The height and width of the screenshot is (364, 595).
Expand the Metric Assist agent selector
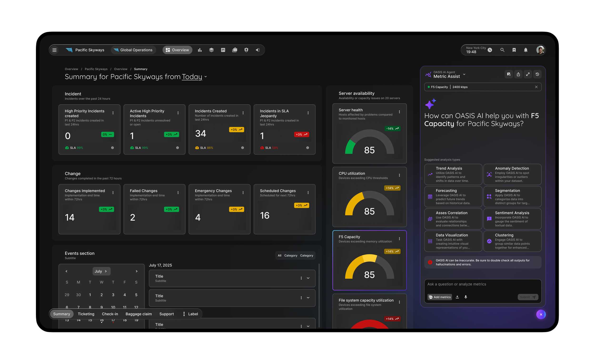pyautogui.click(x=464, y=74)
